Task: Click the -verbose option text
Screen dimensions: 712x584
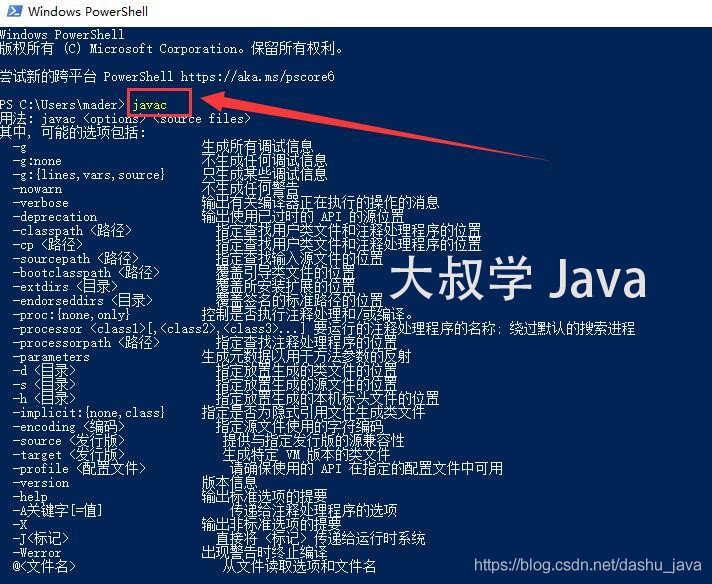Action: 41,203
